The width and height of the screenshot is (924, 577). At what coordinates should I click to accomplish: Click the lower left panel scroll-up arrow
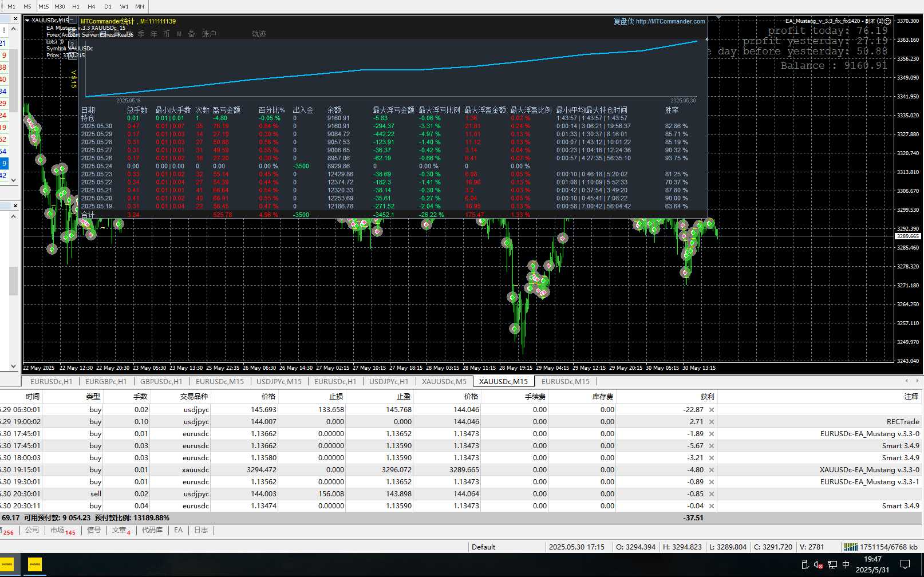13,216
